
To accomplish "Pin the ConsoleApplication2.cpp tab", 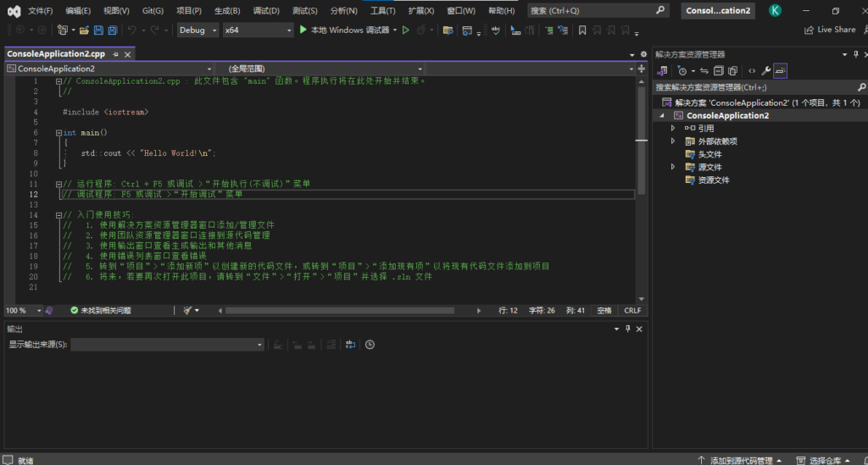I will click(x=114, y=54).
